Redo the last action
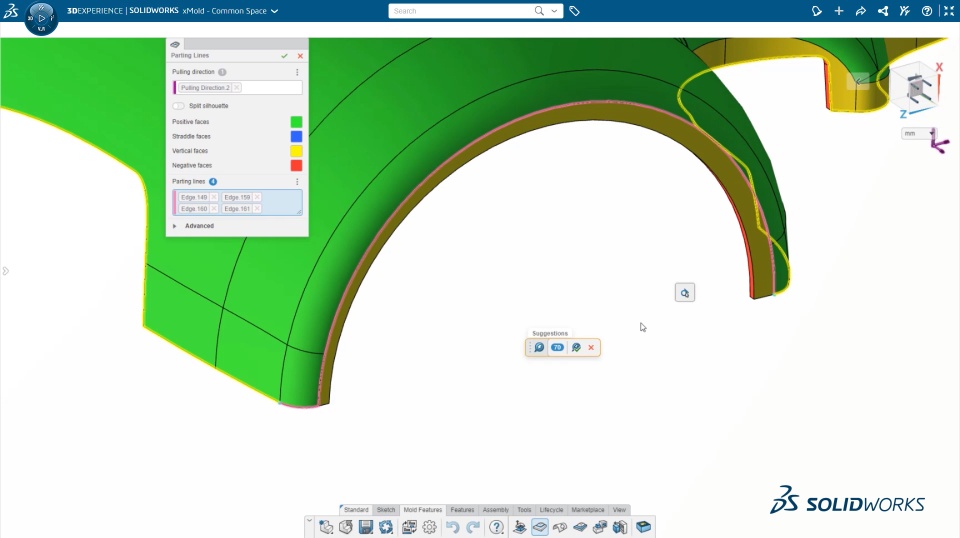Image resolution: width=960 pixels, height=538 pixels. pos(473,527)
